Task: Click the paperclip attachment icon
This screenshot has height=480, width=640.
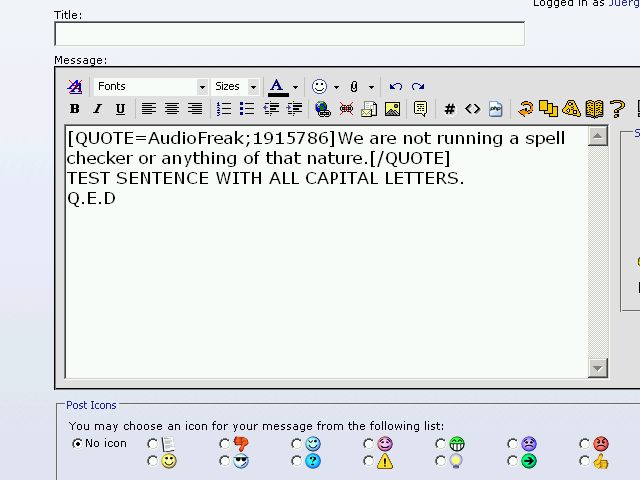Action: click(354, 87)
